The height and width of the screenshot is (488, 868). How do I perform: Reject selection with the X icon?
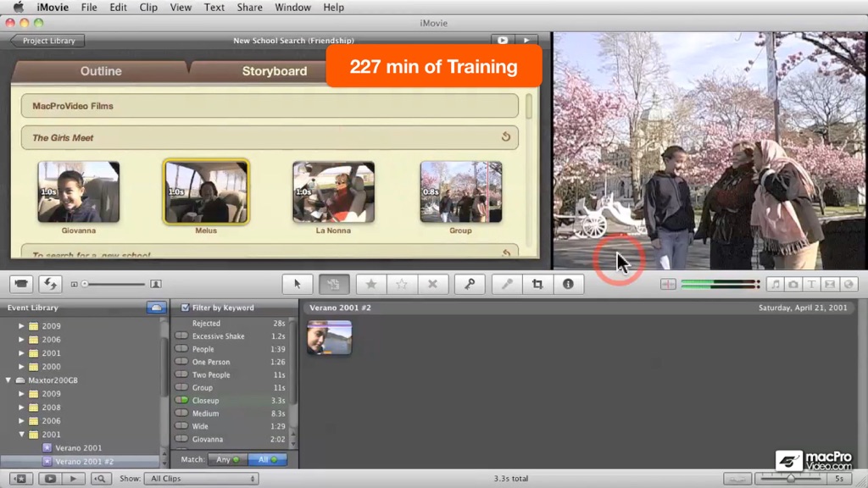point(432,284)
